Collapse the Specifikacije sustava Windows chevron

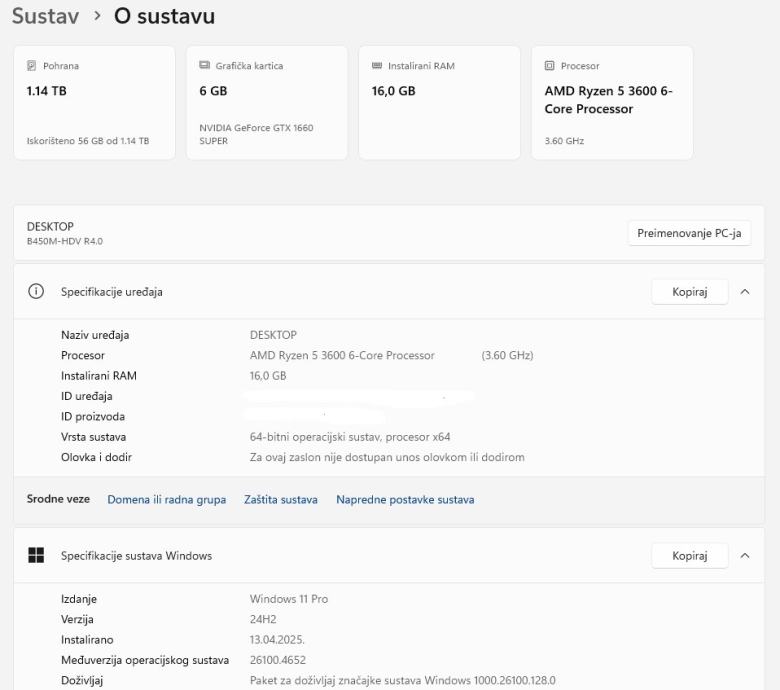tap(744, 556)
